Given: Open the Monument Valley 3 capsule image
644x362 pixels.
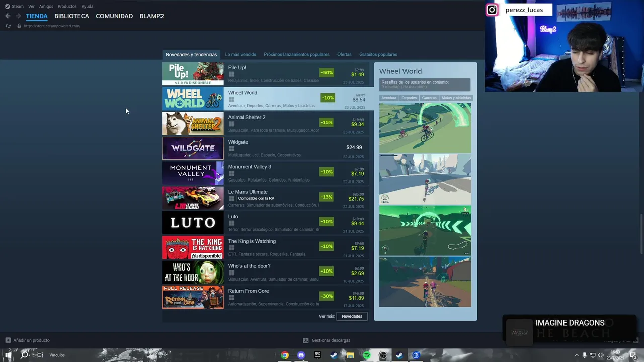Looking at the screenshot, I should click(193, 173).
